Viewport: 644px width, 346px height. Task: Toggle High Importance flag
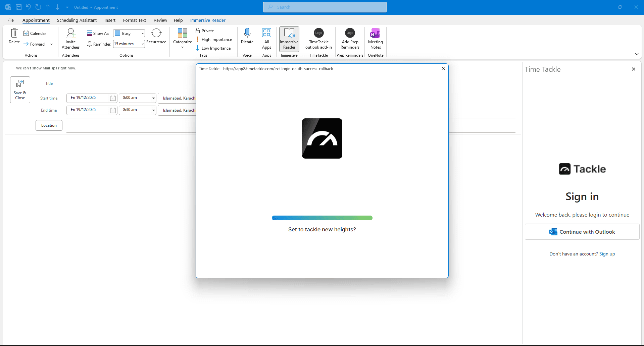[x=214, y=40]
